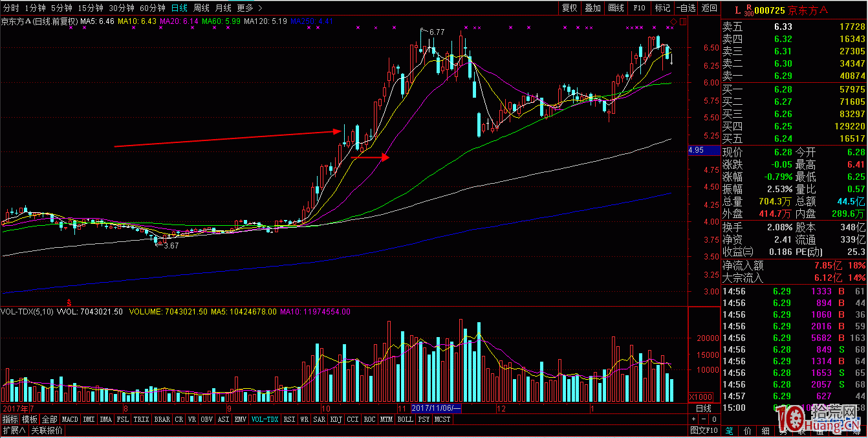The width and height of the screenshot is (868, 438).
Task: Click the 2017/11/06 date marker
Action: (436, 408)
